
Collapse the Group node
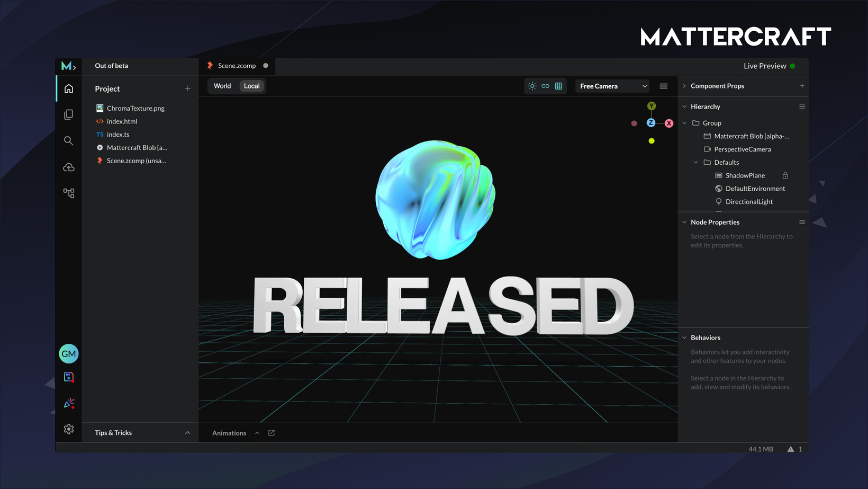click(684, 123)
